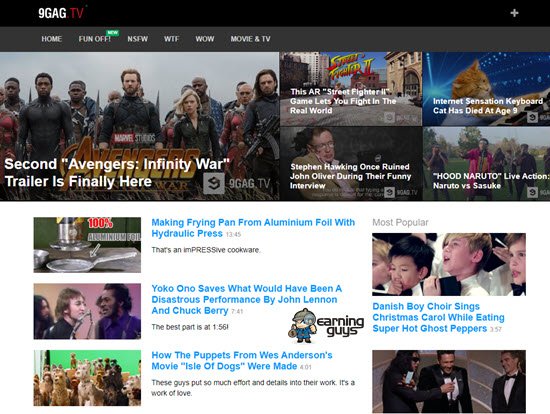Click the Danish boy choir thumbnail
This screenshot has height=414, width=550.
click(449, 265)
